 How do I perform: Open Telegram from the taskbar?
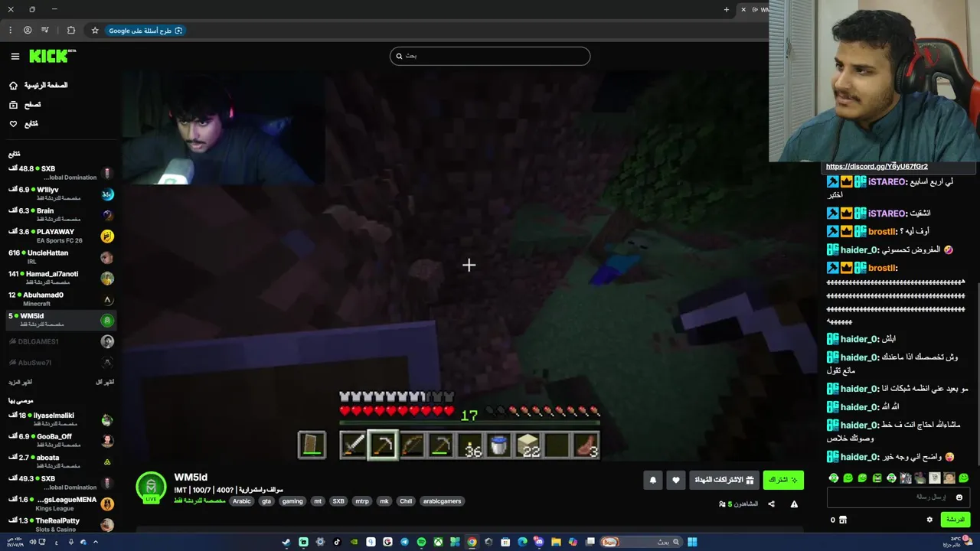point(404,542)
